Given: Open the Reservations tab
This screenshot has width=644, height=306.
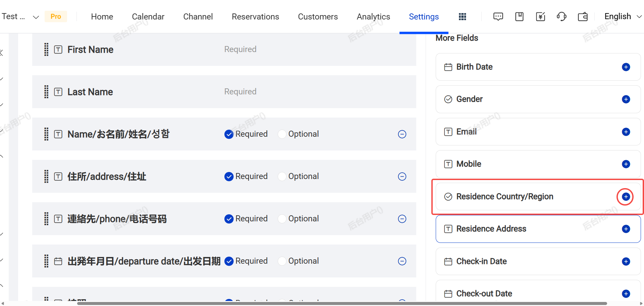Looking at the screenshot, I should [255, 16].
